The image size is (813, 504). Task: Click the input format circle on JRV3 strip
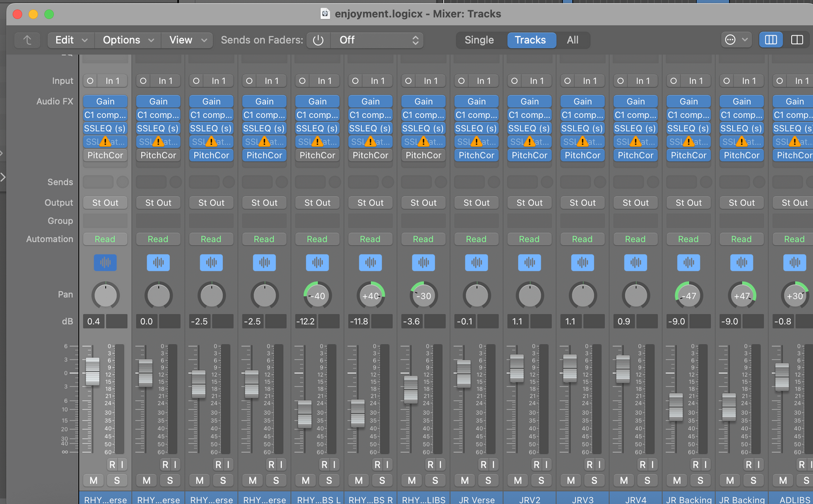pyautogui.click(x=567, y=81)
